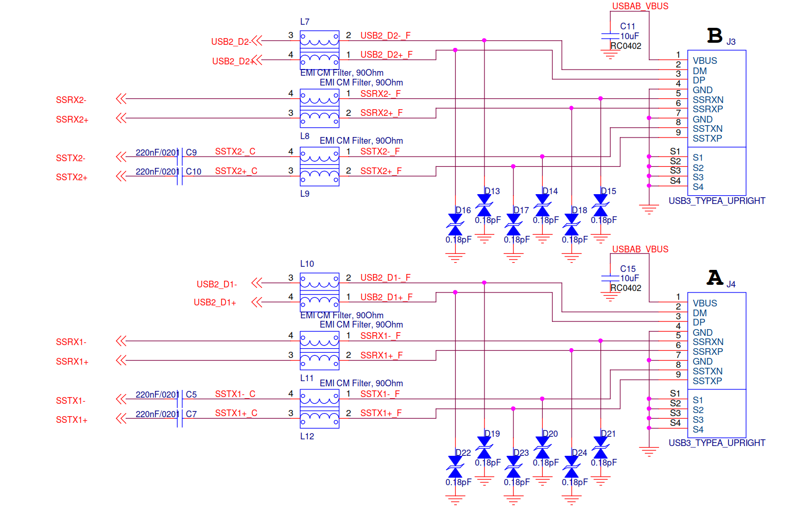Click the SSTX1-_F net label
Screen dimensions: 812x531
pos(379,394)
